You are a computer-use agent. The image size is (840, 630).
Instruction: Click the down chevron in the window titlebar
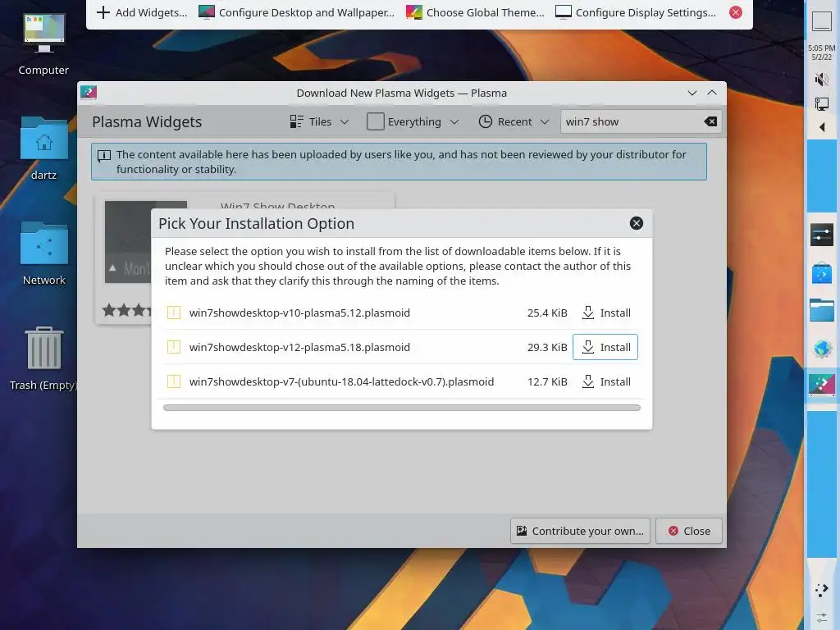(692, 93)
